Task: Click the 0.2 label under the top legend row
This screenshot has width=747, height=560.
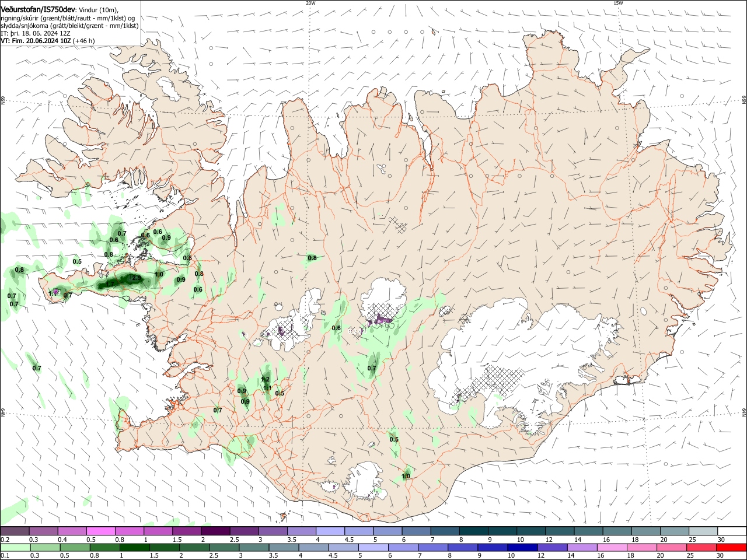Action: click(5, 540)
